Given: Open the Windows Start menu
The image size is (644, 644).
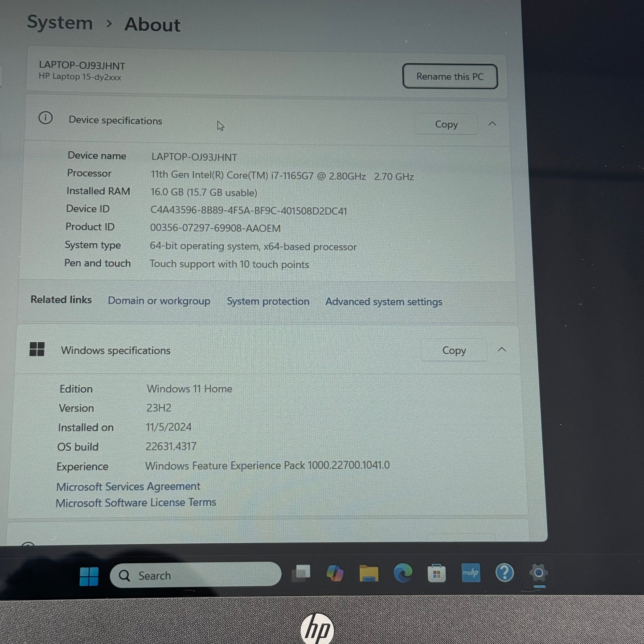Looking at the screenshot, I should [x=89, y=576].
